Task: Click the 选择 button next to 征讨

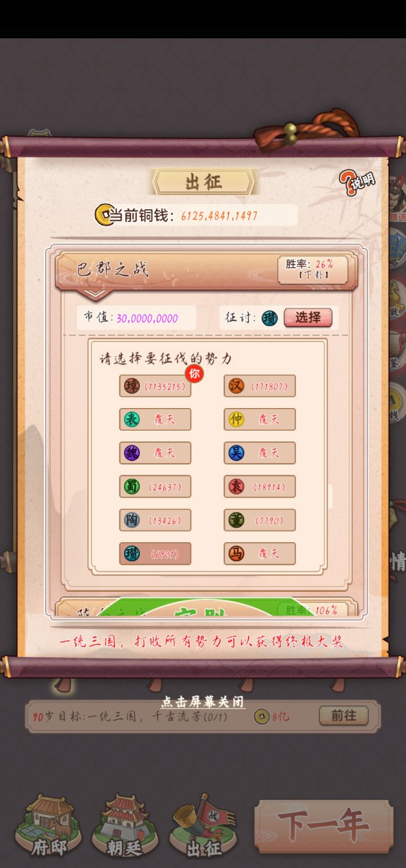Action: click(308, 317)
